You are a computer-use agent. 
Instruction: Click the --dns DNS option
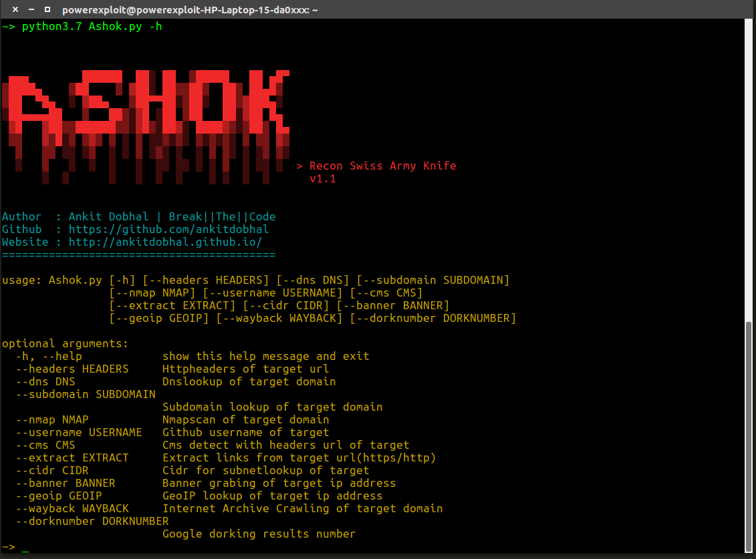45,381
